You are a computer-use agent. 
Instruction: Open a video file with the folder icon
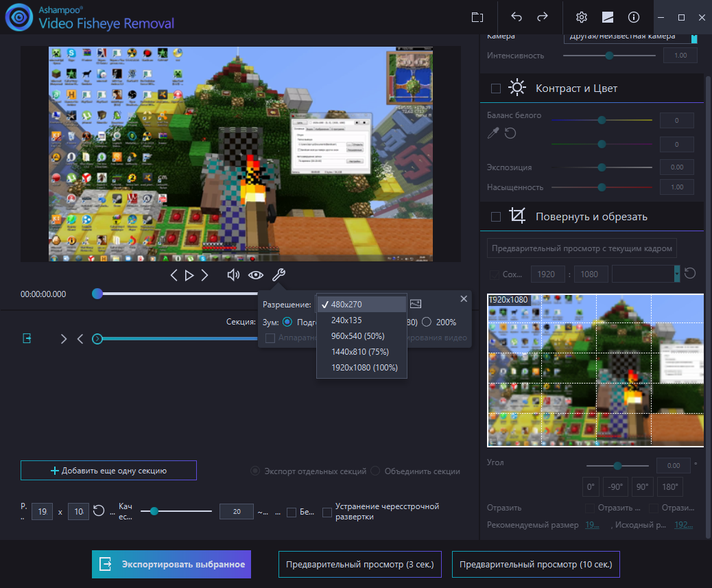[477, 17]
